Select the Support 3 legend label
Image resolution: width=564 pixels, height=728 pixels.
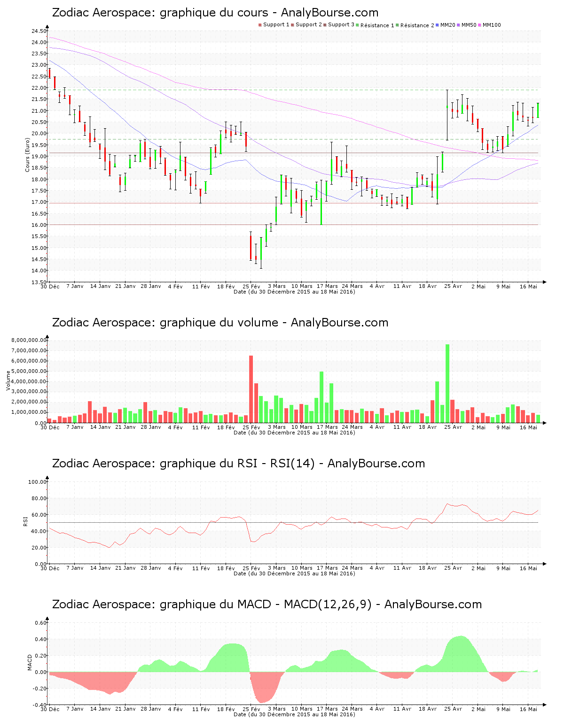341,25
